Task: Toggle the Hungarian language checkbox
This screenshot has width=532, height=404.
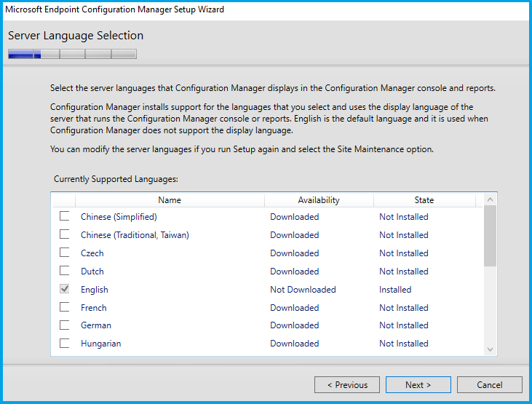Action: 65,344
